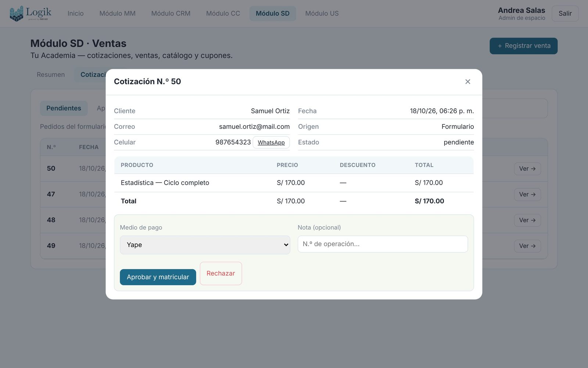The height and width of the screenshot is (368, 588).
Task: Click order number 49 in the list
Action: pos(51,246)
